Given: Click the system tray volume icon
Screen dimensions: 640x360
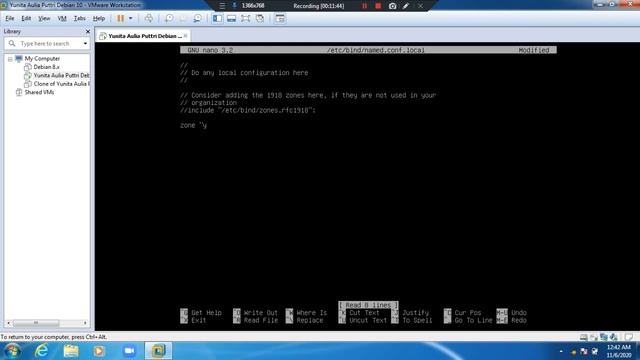Looking at the screenshot, I should (x=595, y=351).
